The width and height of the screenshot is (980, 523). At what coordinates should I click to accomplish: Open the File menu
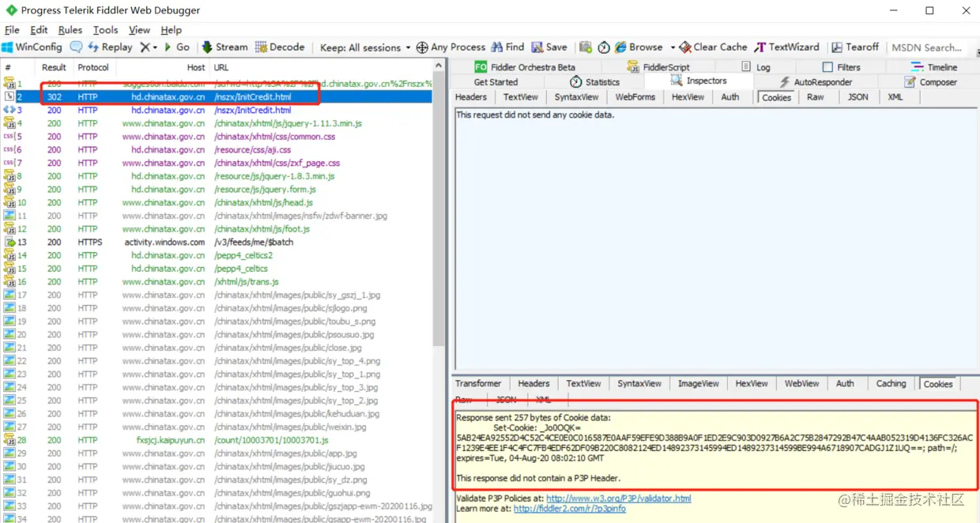pyautogui.click(x=12, y=30)
